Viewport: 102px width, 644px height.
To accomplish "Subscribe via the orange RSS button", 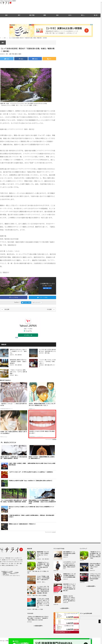I will [x=49, y=59].
